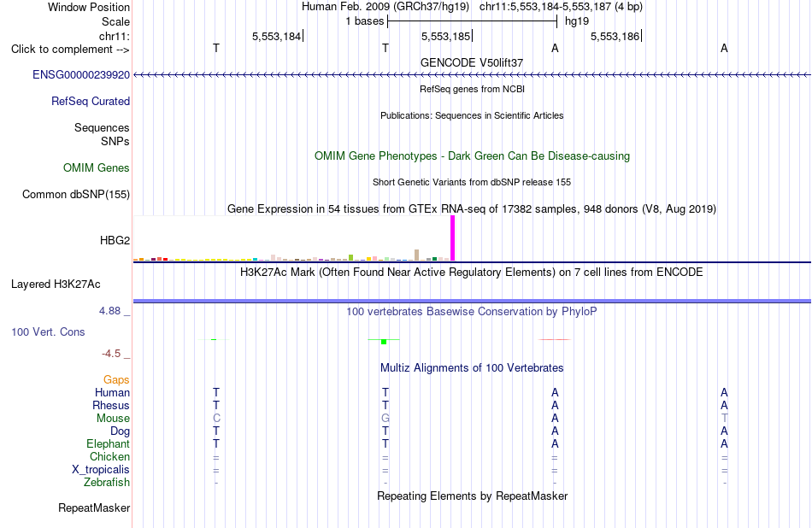The height and width of the screenshot is (528, 812).
Task: Open the ENSG00000239920 gene track label
Action: coord(81,75)
